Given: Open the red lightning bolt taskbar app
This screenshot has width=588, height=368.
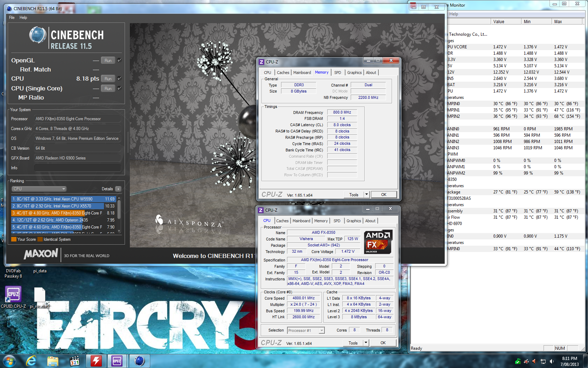Looking at the screenshot, I should click(96, 361).
